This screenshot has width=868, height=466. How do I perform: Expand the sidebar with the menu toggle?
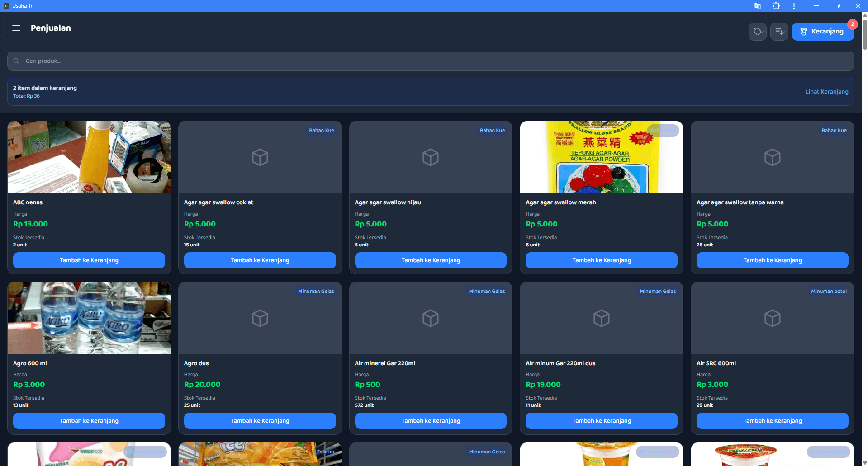pos(16,28)
